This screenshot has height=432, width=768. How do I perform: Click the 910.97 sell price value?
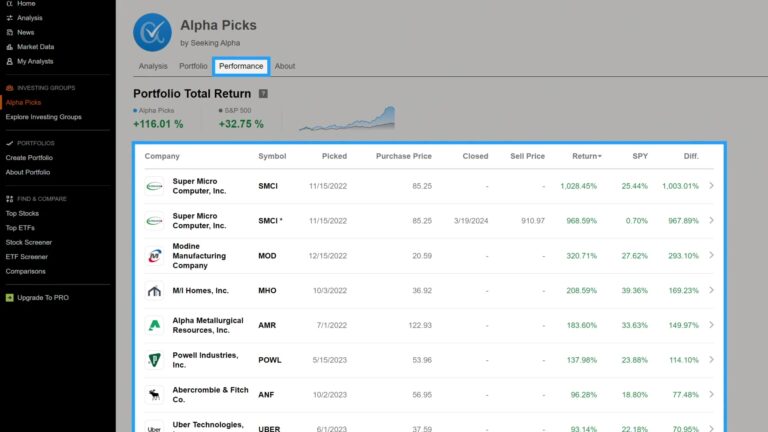533,221
